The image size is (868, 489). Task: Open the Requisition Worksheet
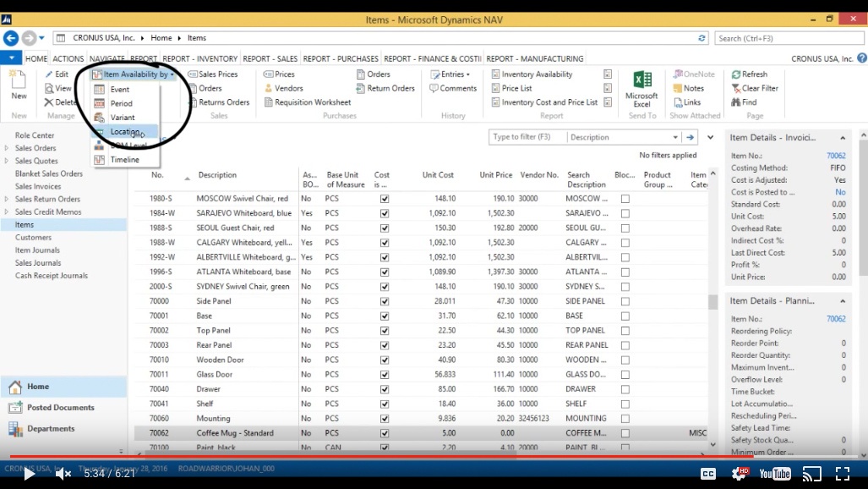coord(308,102)
